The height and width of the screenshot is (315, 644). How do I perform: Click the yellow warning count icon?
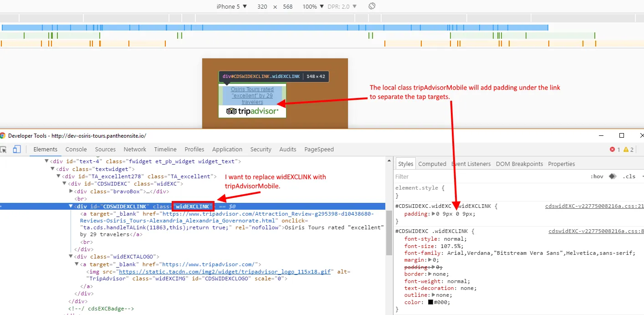(x=626, y=150)
